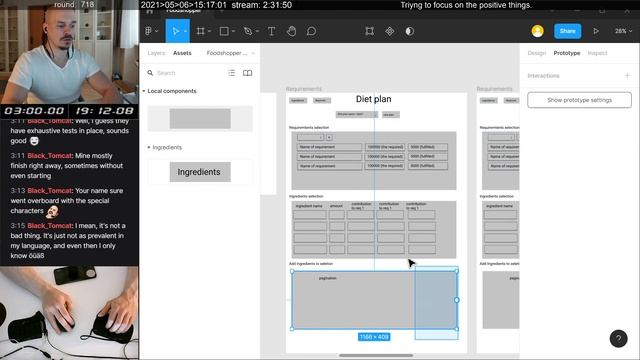Open shape tools dropdown arrow
Screen dimensions: 640x360
[233, 31]
